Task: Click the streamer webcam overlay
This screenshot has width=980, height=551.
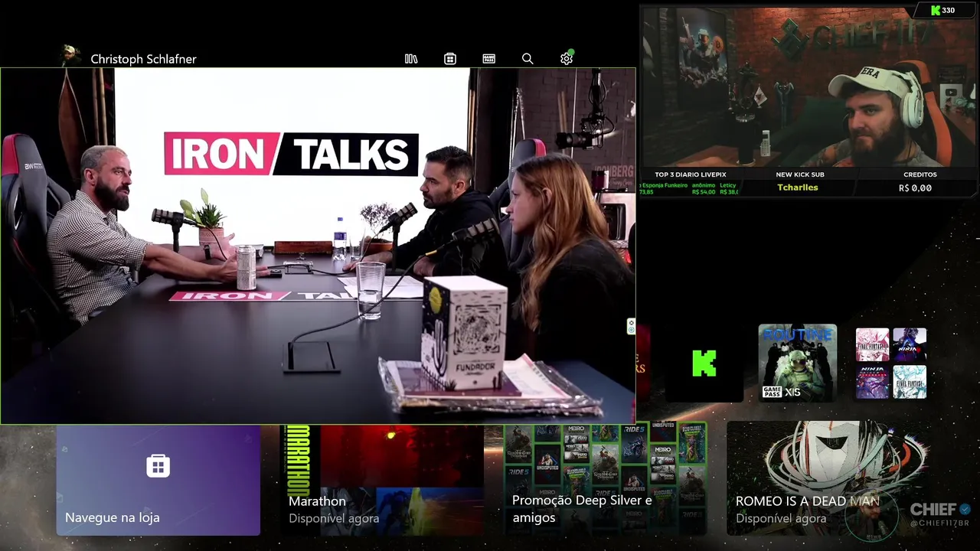Action: click(810, 87)
